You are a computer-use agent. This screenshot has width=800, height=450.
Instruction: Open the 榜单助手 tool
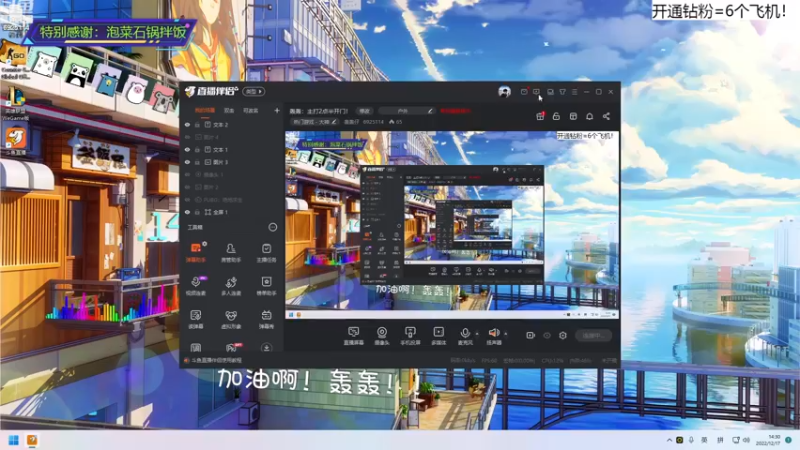266,286
